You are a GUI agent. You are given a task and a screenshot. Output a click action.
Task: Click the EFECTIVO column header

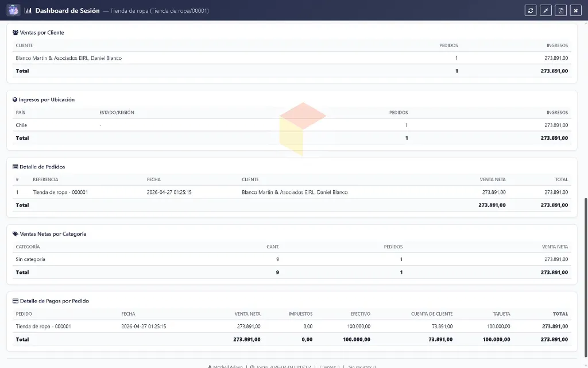(x=361, y=314)
